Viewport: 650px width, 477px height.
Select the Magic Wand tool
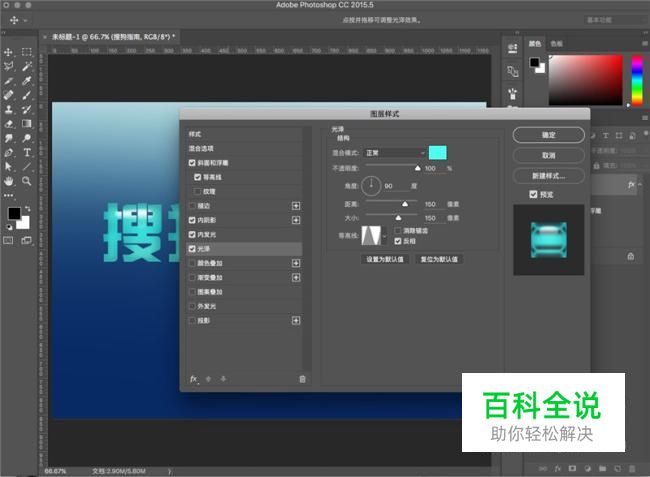pyautogui.click(x=27, y=66)
